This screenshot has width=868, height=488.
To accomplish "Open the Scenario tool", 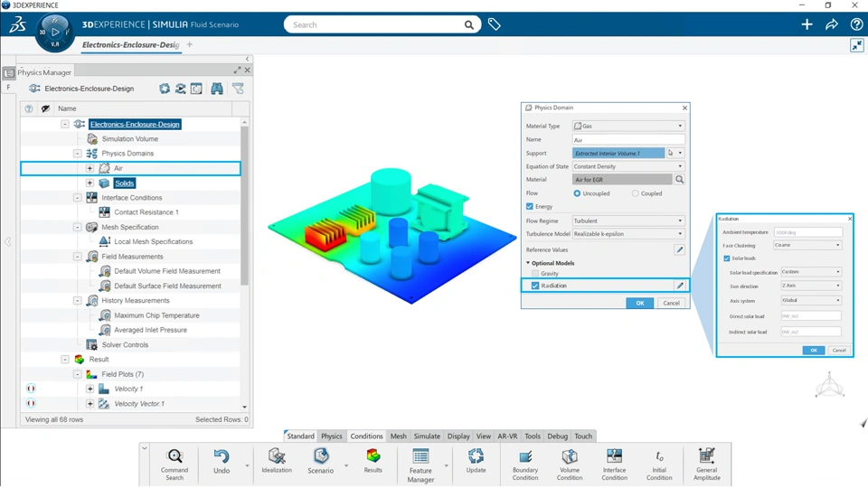I will tap(320, 460).
